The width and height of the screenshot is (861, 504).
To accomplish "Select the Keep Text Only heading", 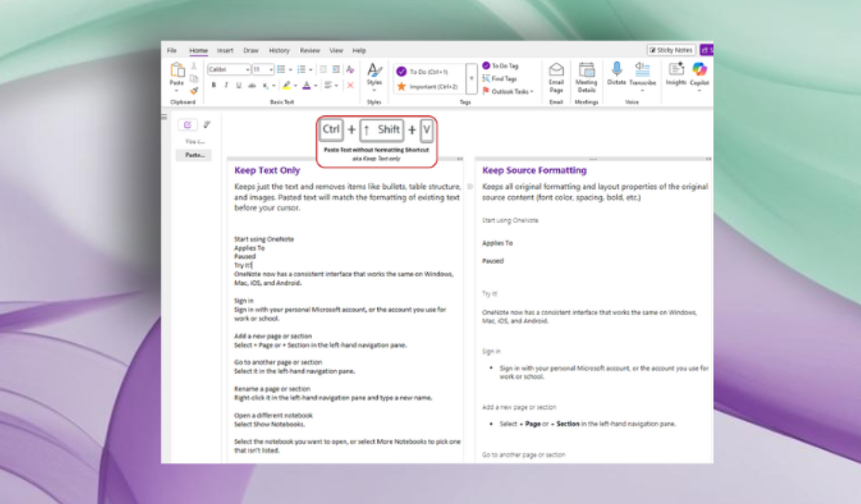I will pyautogui.click(x=266, y=170).
